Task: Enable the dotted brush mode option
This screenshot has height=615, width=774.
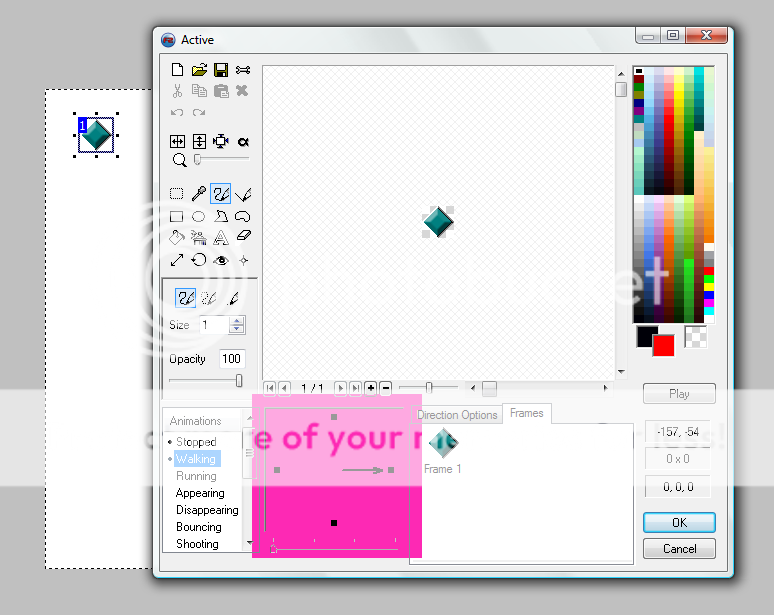Action: click(209, 297)
